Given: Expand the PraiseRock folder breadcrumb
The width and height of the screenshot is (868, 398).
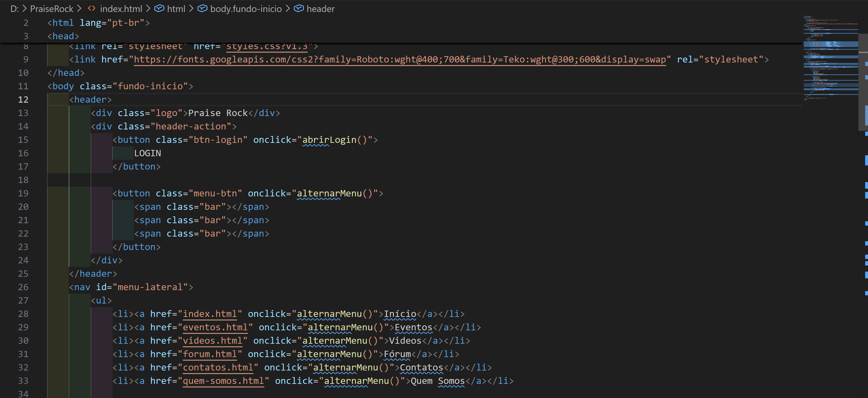Looking at the screenshot, I should point(51,9).
